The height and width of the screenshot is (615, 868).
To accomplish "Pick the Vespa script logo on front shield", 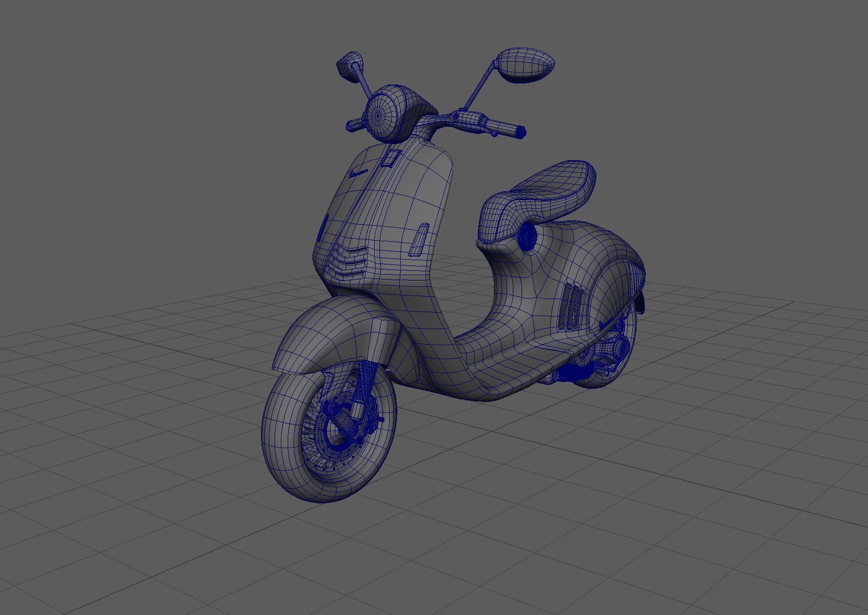I will click(359, 173).
